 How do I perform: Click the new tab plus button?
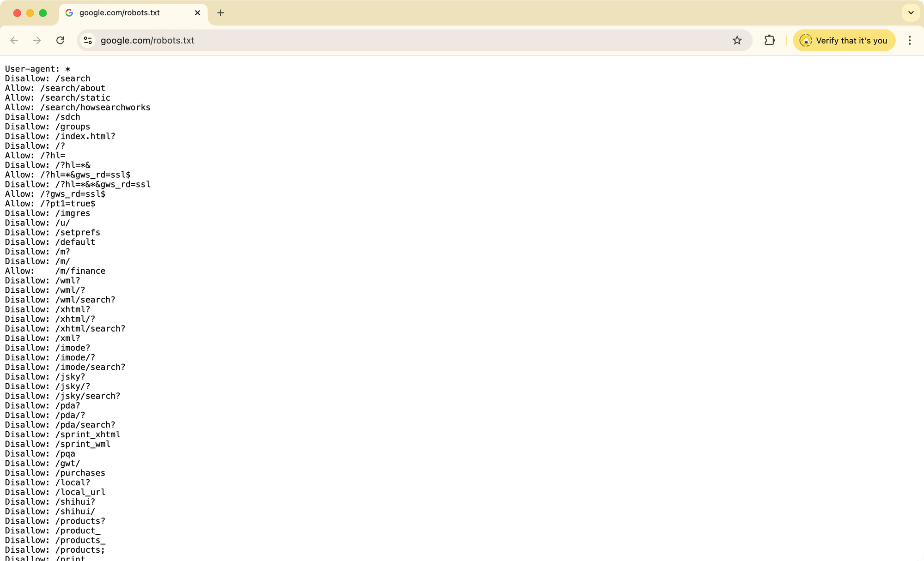220,12
